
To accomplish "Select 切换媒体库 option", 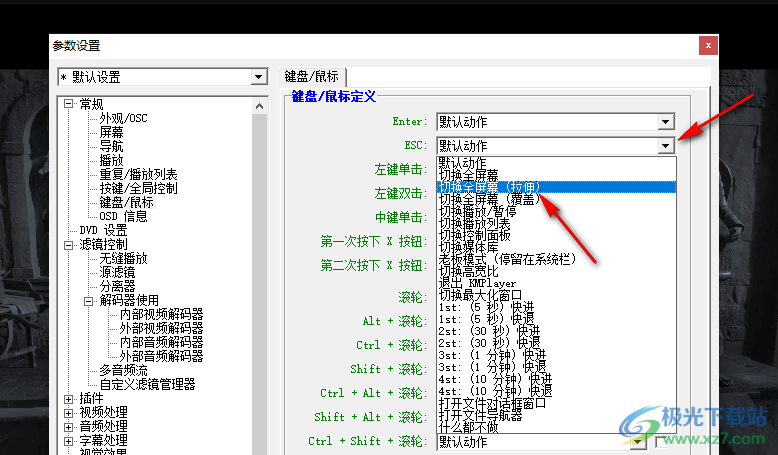I will pyautogui.click(x=556, y=247).
